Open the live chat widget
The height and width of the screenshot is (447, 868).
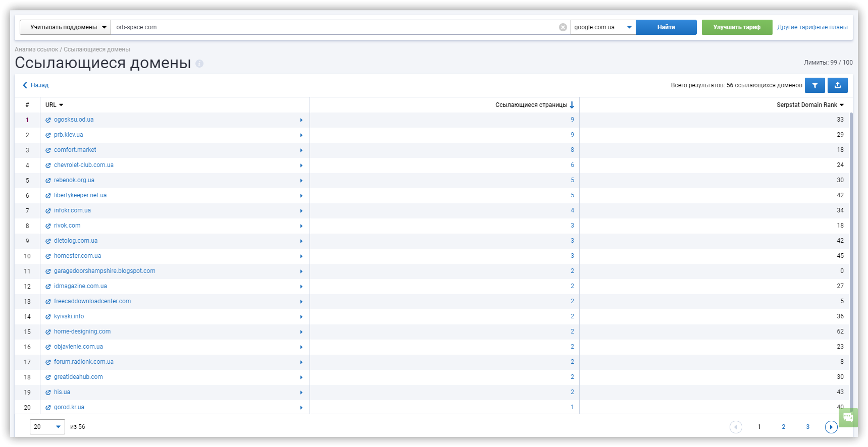[848, 417]
